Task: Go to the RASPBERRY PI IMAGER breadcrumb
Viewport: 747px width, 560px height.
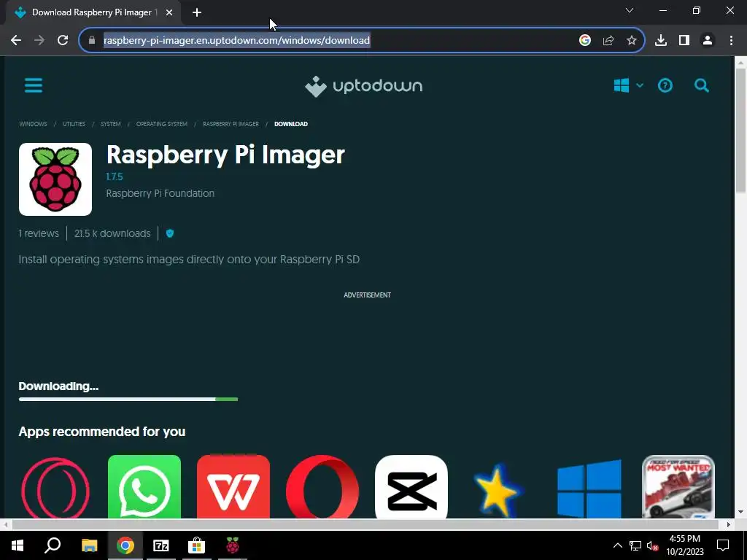Action: (231, 124)
